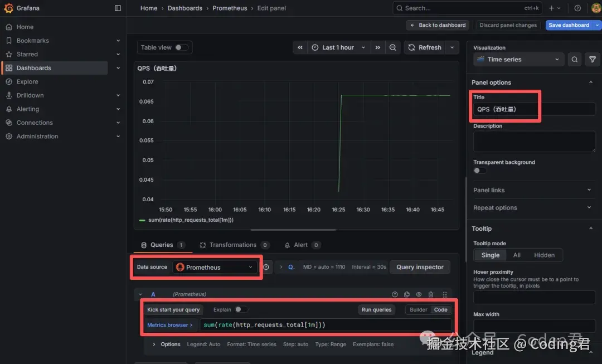This screenshot has width=602, height=364.
Task: Open Connections in the sidebar
Action: click(35, 123)
